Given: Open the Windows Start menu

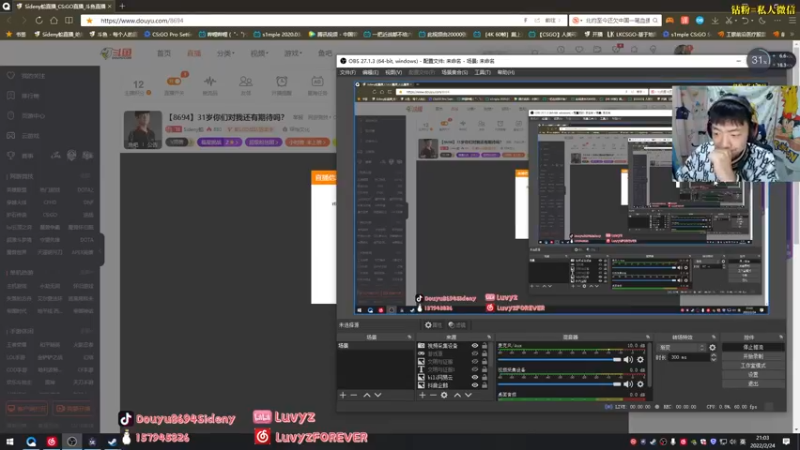Looking at the screenshot, I should point(10,441).
